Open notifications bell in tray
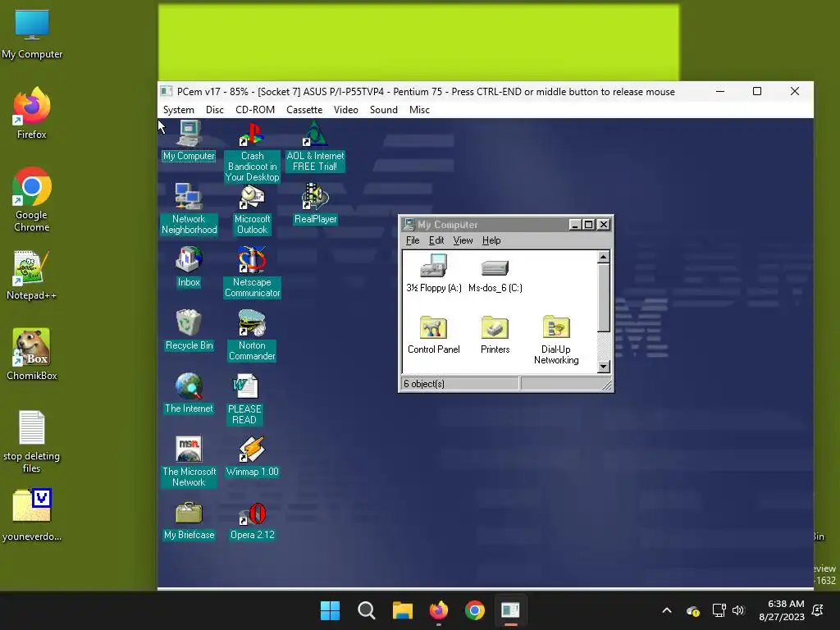The width and height of the screenshot is (840, 630). point(818,610)
